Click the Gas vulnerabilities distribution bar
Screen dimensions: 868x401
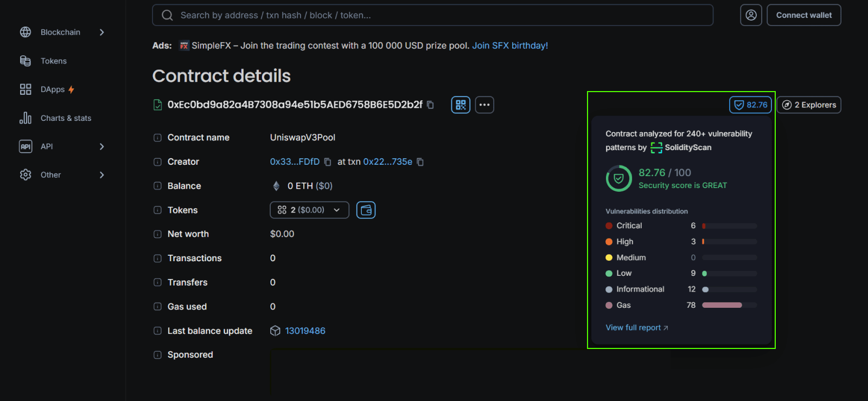pyautogui.click(x=729, y=305)
